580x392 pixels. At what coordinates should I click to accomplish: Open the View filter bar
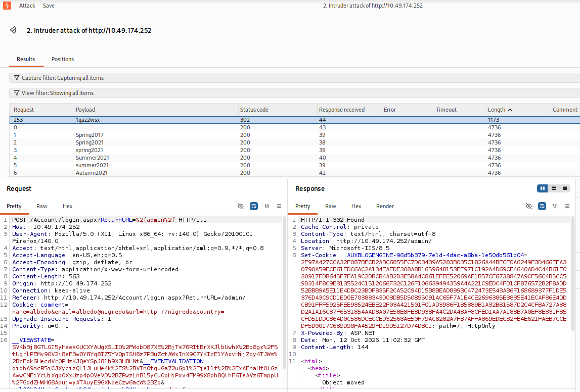click(x=294, y=93)
